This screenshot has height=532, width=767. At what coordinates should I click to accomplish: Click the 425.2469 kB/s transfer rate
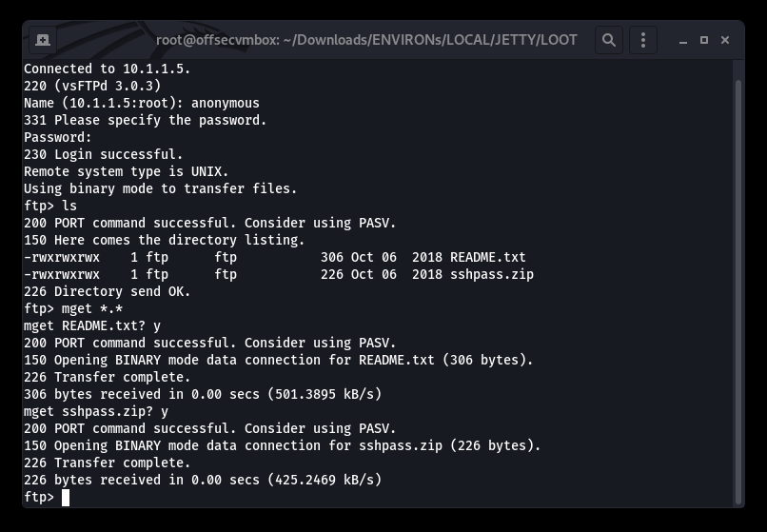(324, 480)
